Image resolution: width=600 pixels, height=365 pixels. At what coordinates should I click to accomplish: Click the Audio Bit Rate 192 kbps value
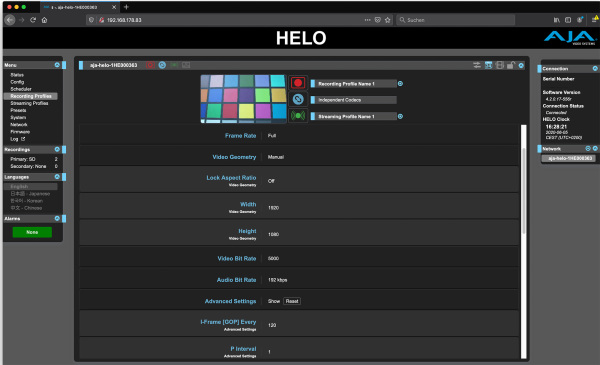277,280
